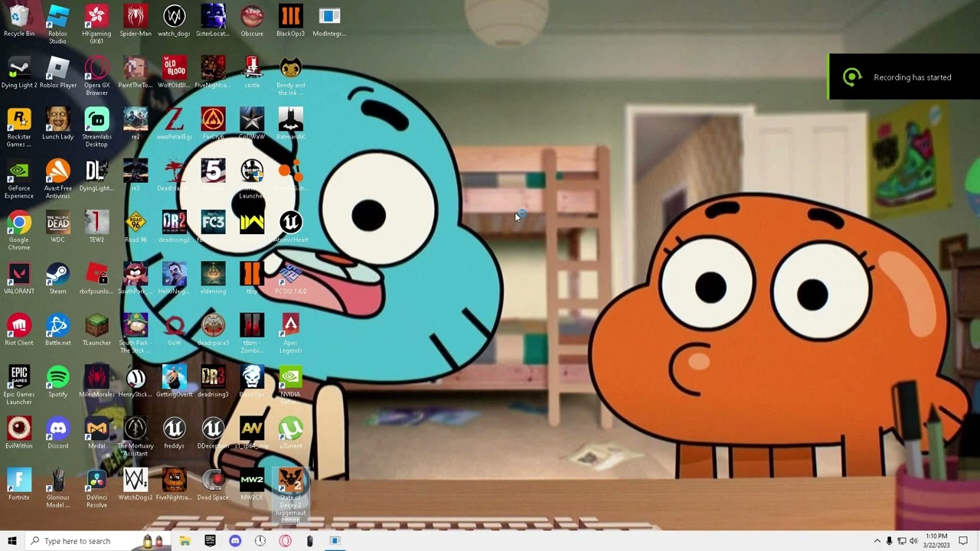Select the GeForce Experience desktop icon
This screenshot has width=980, height=551.
pos(19,178)
